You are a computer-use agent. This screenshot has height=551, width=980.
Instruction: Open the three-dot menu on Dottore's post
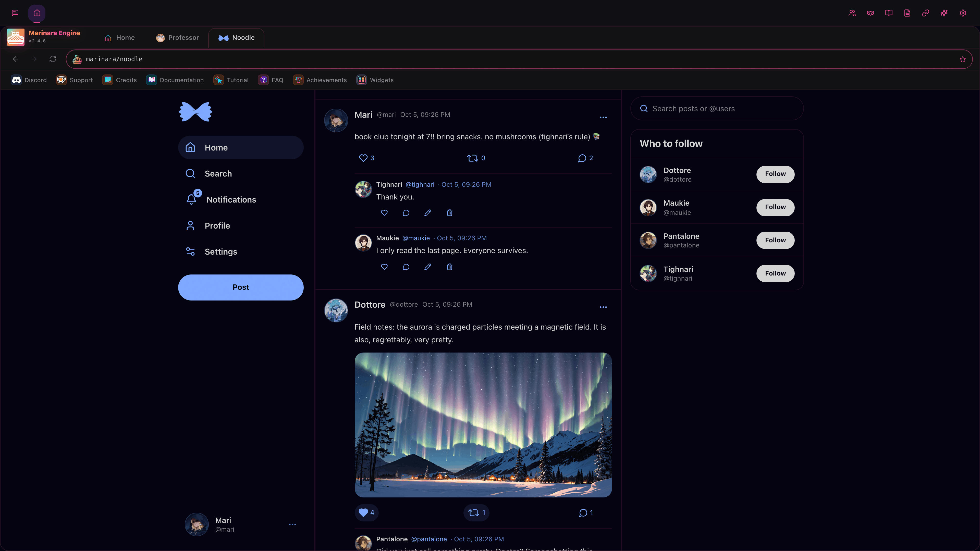(603, 307)
